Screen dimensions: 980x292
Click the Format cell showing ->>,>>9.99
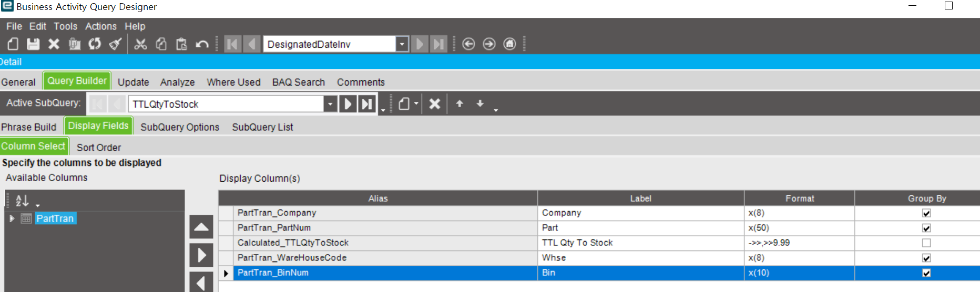tap(799, 243)
